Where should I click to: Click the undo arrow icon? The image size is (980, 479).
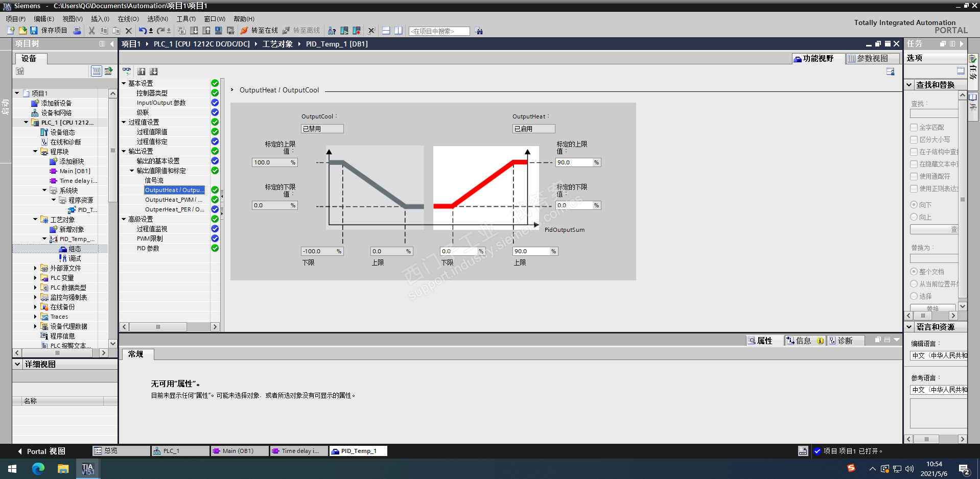coord(143,31)
